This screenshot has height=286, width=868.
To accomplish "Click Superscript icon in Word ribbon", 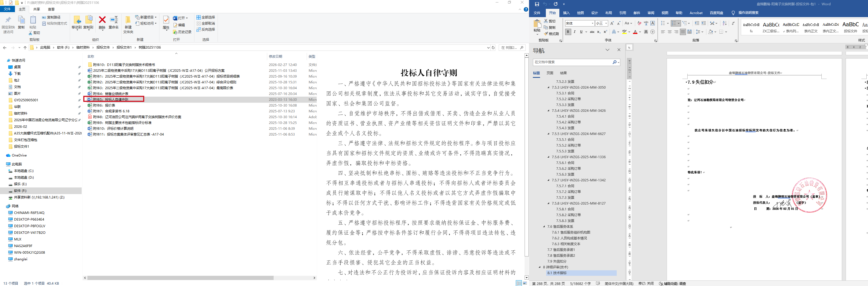I will 605,32.
